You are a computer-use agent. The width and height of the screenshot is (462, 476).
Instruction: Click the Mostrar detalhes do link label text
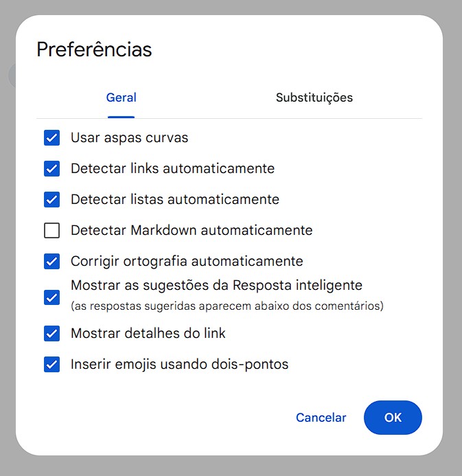(x=148, y=334)
